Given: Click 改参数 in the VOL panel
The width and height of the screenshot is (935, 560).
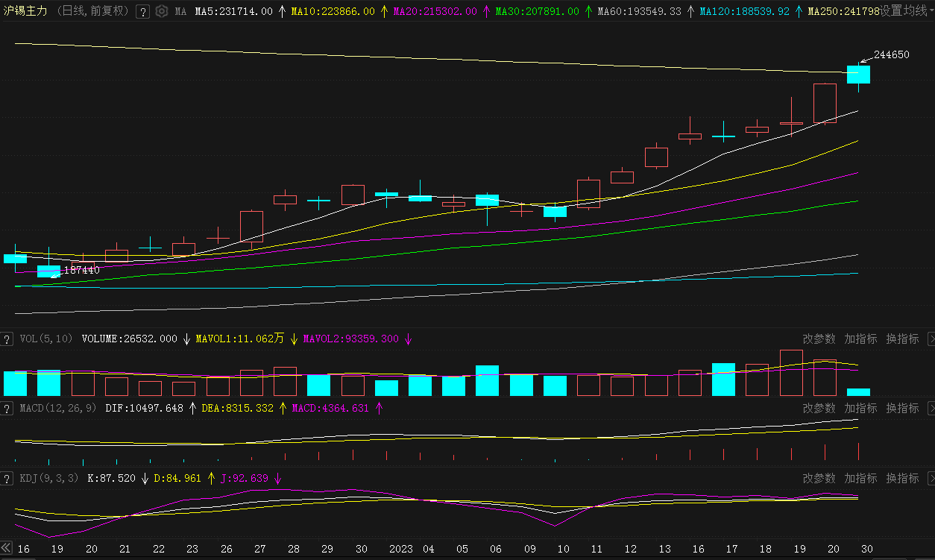Looking at the screenshot, I should tap(819, 339).
